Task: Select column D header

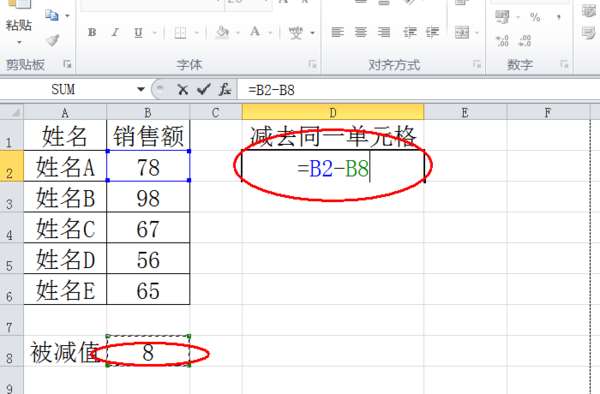Action: point(333,112)
